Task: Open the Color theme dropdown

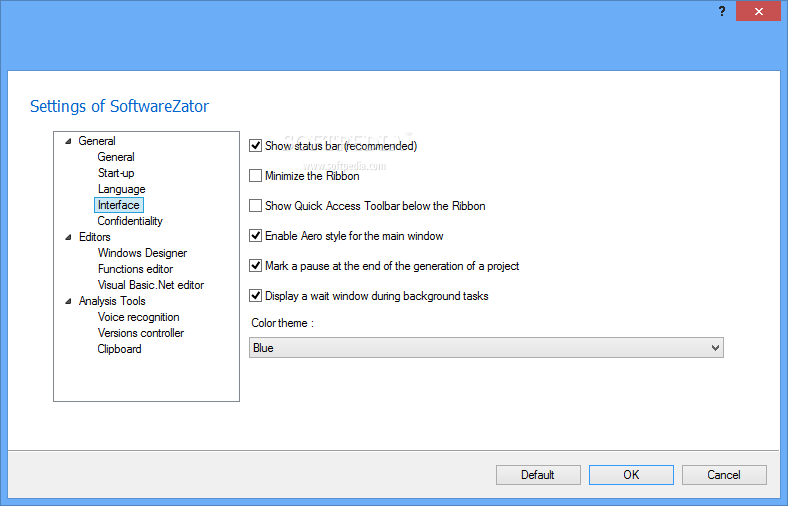Action: 486,348
